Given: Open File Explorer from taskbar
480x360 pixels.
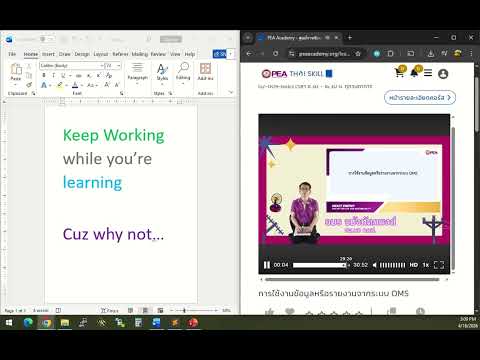Looking at the screenshot, I should coord(65,323).
